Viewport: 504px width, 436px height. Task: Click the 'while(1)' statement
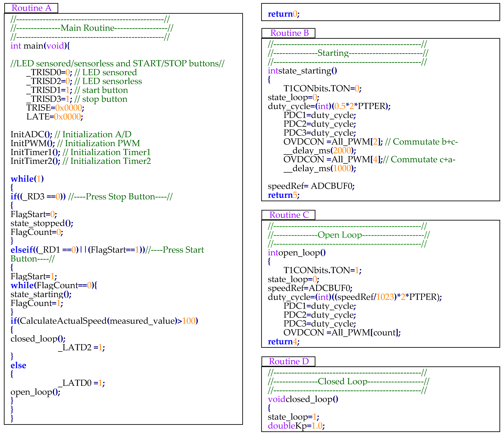click(x=27, y=179)
